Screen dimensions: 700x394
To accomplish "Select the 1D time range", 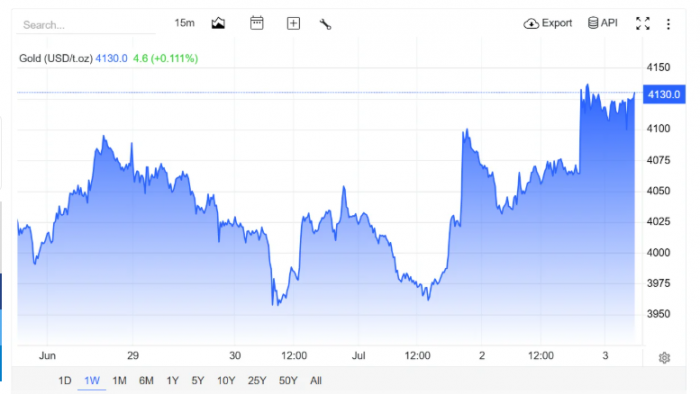I will pos(65,381).
